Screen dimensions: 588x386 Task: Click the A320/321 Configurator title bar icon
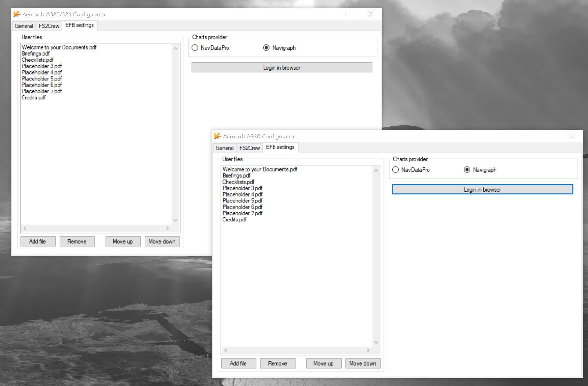17,14
